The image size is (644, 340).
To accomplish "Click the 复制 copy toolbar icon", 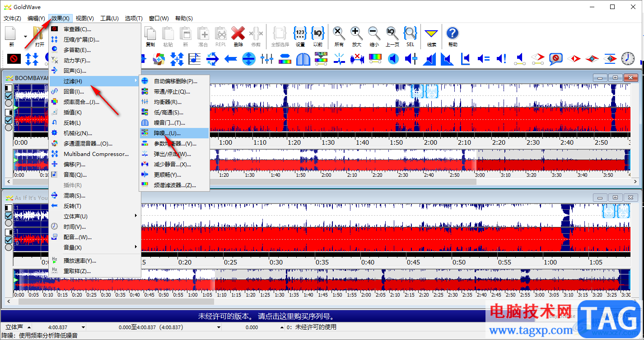I will click(x=150, y=36).
